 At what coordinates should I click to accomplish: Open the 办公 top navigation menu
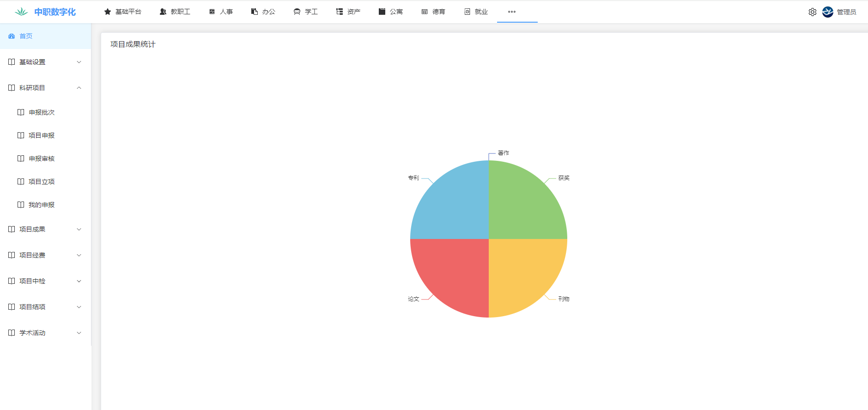click(263, 12)
